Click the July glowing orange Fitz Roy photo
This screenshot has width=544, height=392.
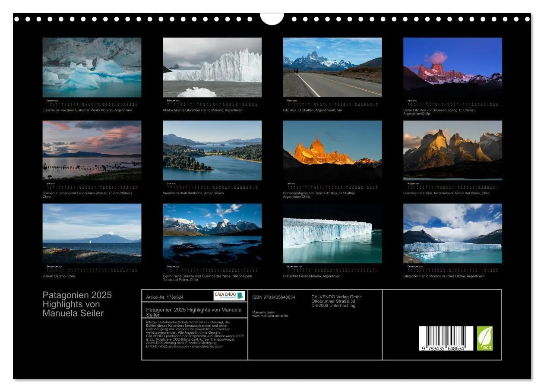pyautogui.click(x=332, y=150)
